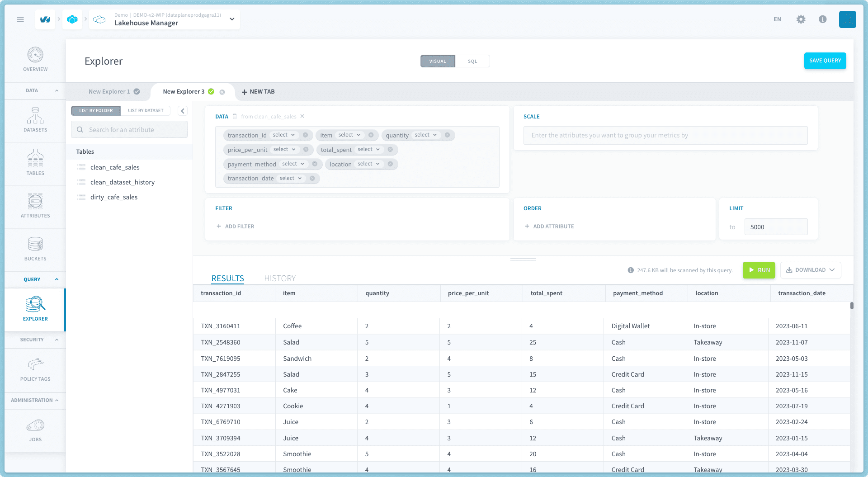This screenshot has height=477, width=868.
Task: Remove price_per_unit attribute chip
Action: coord(306,150)
